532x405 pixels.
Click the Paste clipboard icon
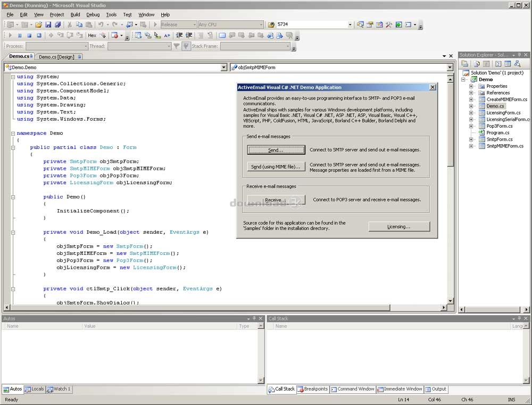pyautogui.click(x=89, y=24)
